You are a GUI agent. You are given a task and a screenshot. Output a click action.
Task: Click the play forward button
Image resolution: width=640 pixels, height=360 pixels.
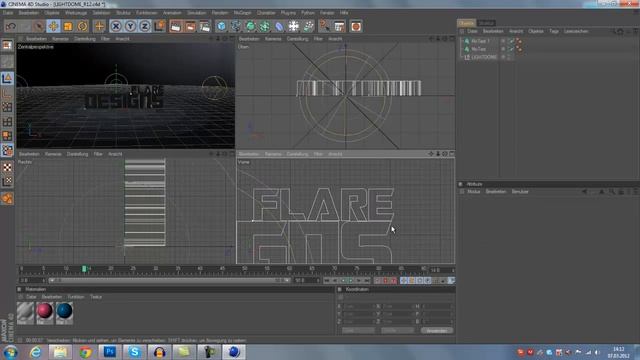[351, 280]
